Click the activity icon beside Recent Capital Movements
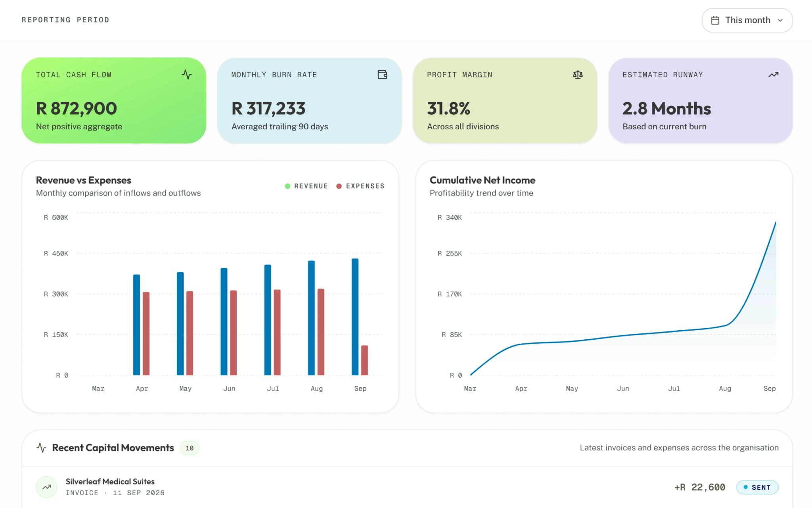 41,448
